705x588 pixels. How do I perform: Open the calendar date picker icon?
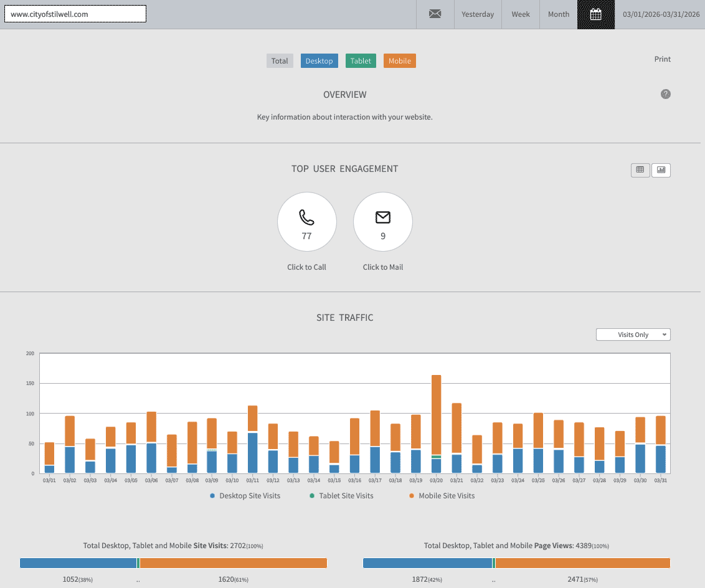pyautogui.click(x=596, y=14)
